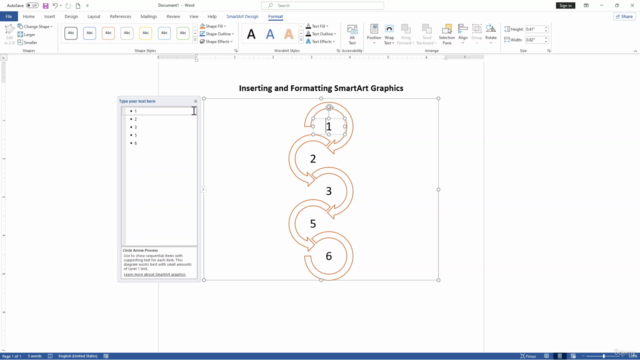The image size is (640, 360).
Task: Collapse the ribbon with the chevron
Action: pyautogui.click(x=635, y=51)
